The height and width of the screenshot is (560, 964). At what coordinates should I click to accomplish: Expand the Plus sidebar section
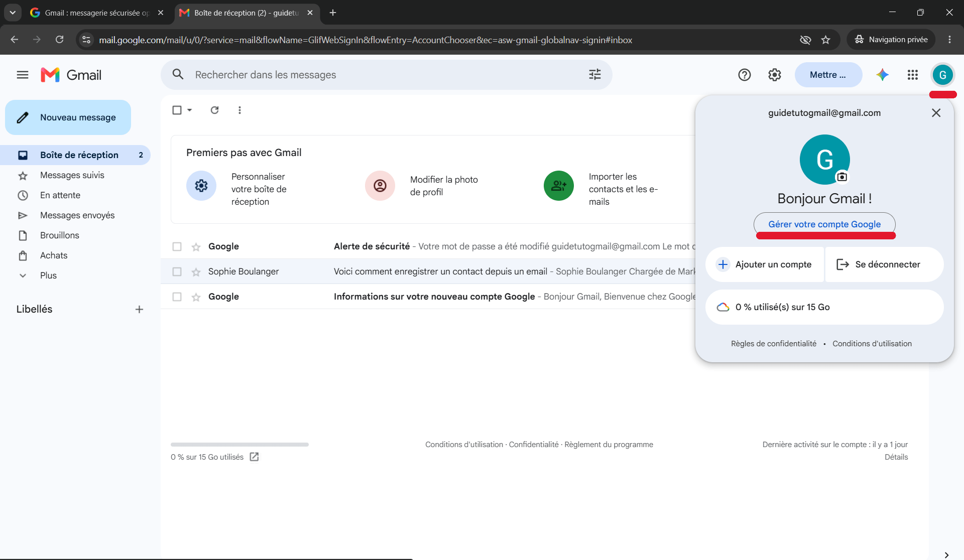point(48,275)
